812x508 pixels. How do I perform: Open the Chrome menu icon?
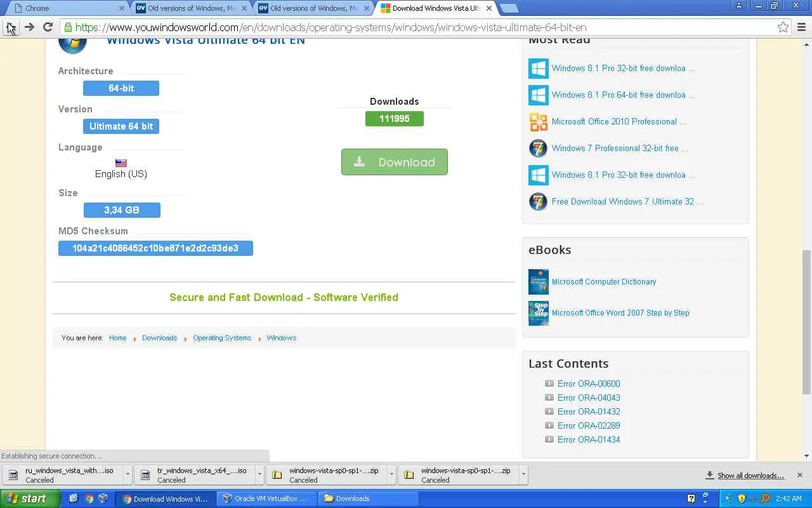click(802, 27)
